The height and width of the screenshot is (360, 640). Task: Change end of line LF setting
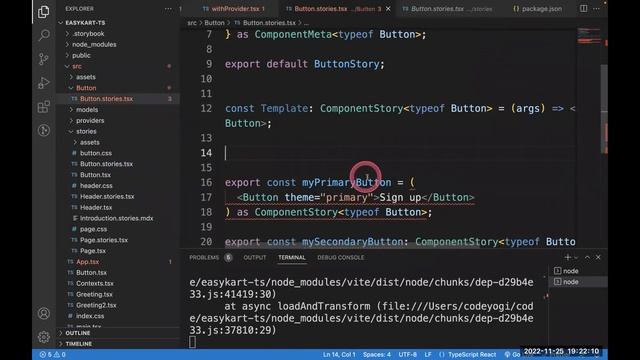click(x=428, y=354)
